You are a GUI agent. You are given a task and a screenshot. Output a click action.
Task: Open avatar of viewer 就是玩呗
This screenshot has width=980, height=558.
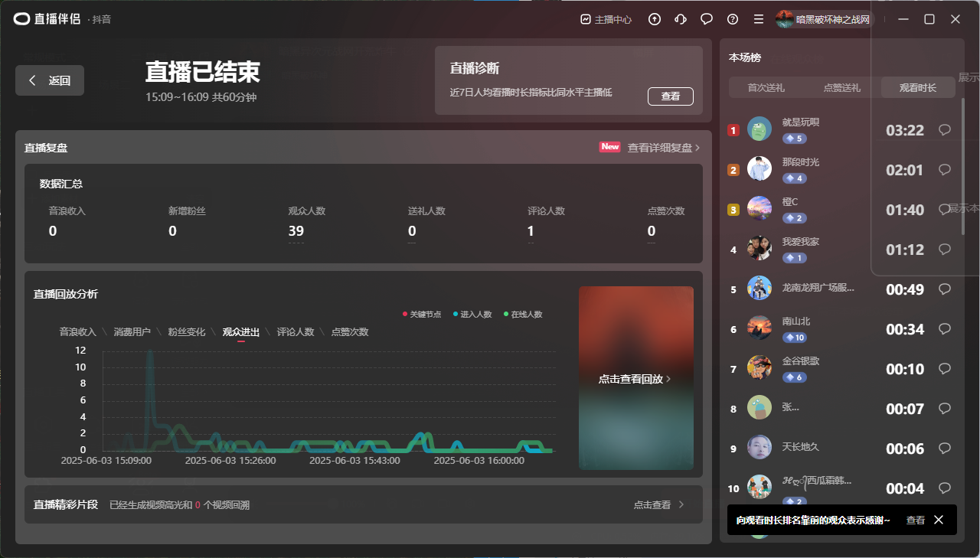click(759, 129)
